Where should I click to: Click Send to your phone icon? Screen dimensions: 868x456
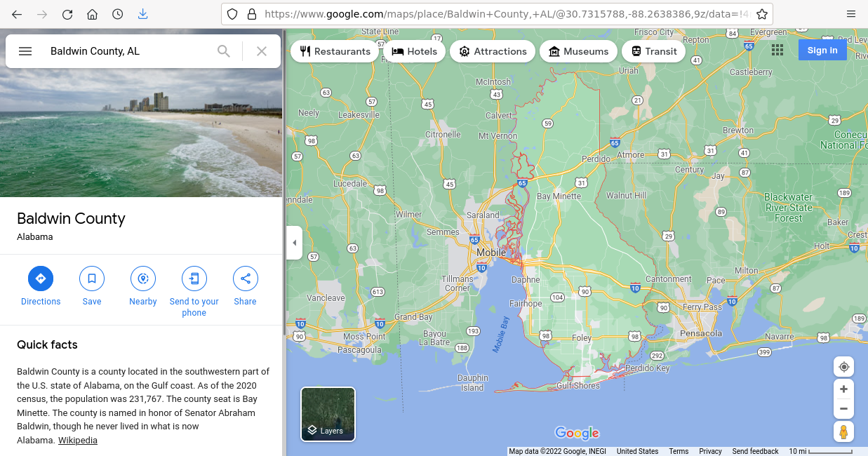click(x=194, y=279)
